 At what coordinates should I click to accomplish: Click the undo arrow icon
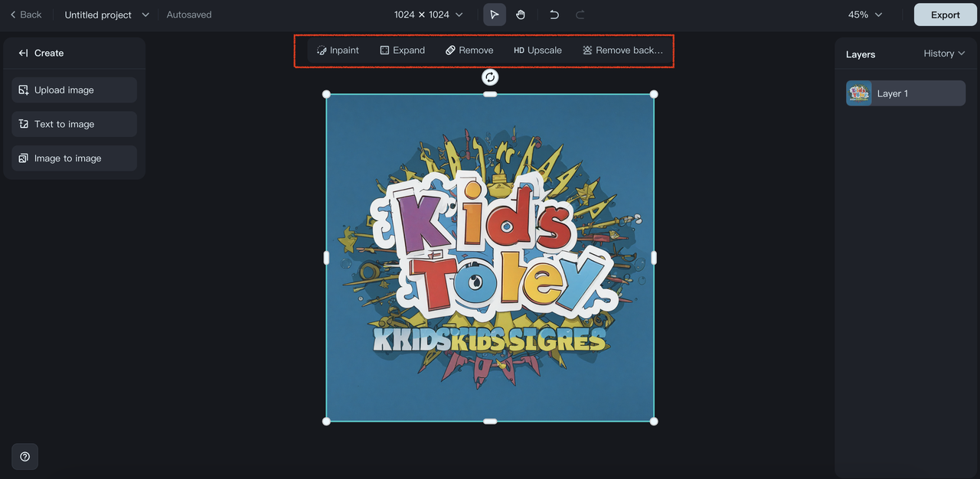[x=554, y=15]
